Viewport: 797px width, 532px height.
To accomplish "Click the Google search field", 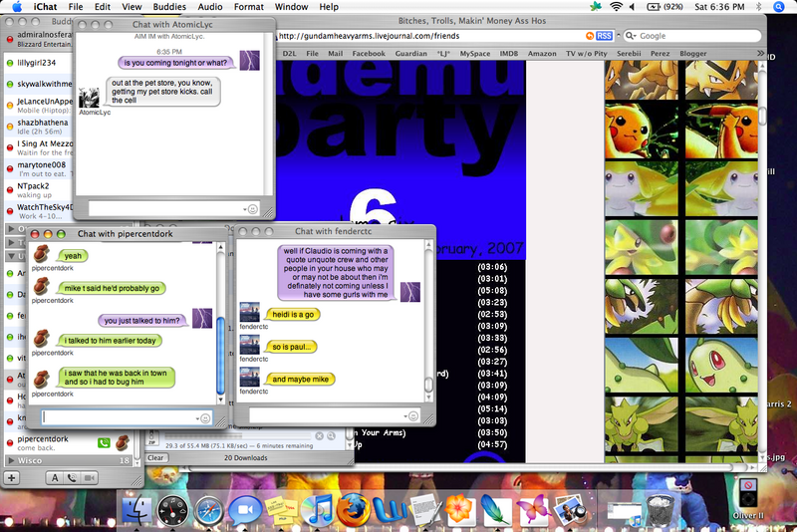I will pos(692,36).
